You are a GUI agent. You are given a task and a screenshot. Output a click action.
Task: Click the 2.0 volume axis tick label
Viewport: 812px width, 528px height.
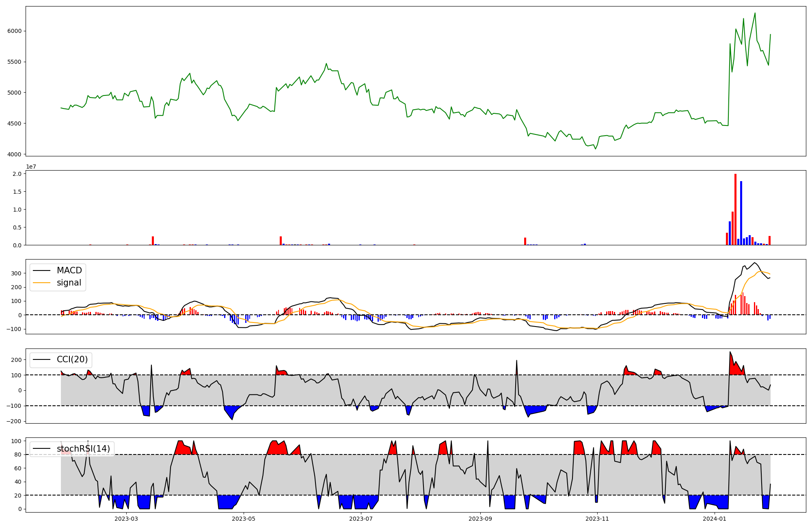17,174
